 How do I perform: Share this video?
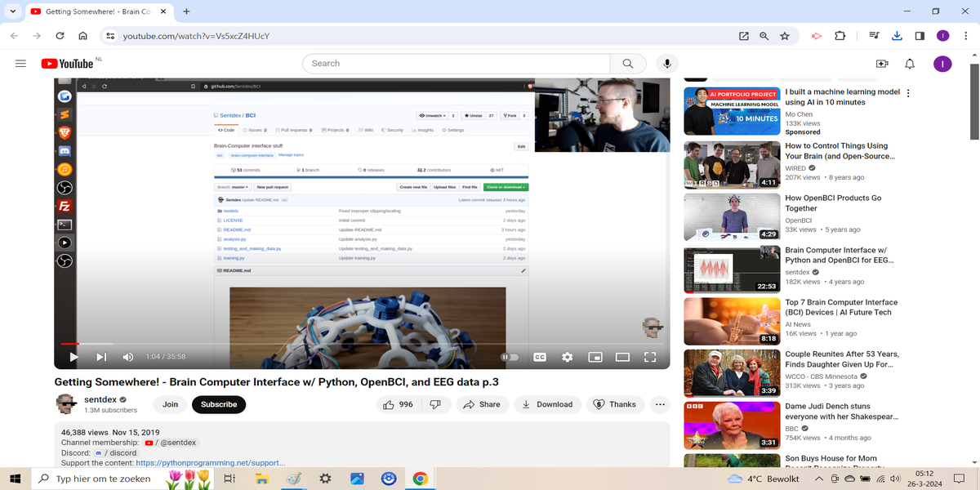tap(482, 404)
